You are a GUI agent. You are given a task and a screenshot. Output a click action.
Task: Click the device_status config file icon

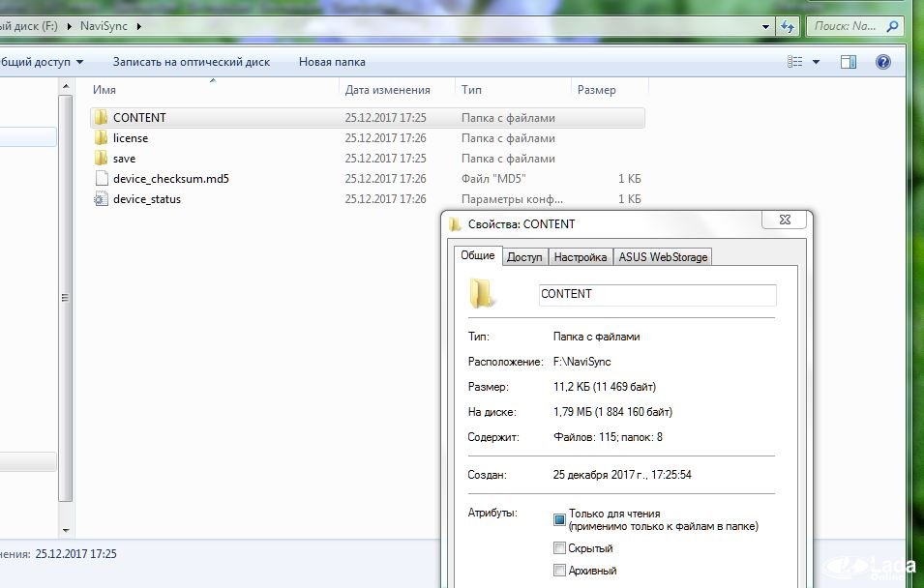(101, 199)
